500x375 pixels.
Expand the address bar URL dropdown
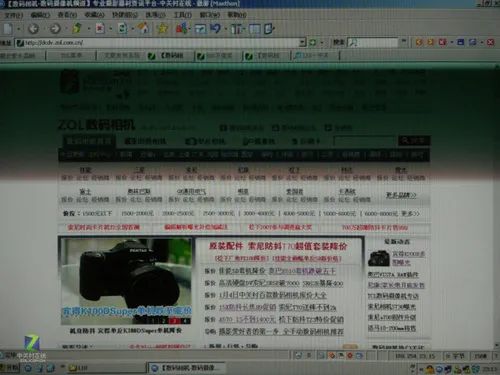[x=302, y=43]
